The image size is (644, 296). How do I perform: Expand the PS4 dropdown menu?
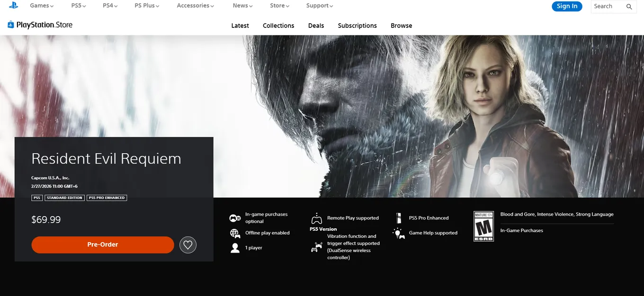(x=110, y=6)
